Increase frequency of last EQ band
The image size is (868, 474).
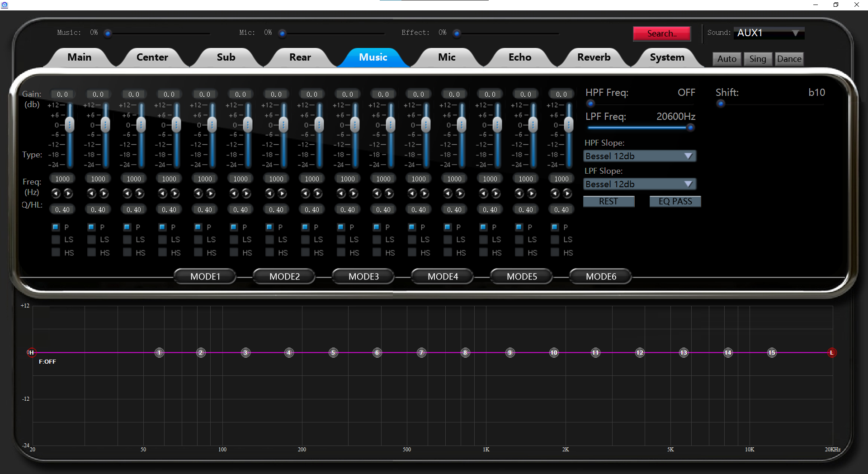pyautogui.click(x=567, y=194)
